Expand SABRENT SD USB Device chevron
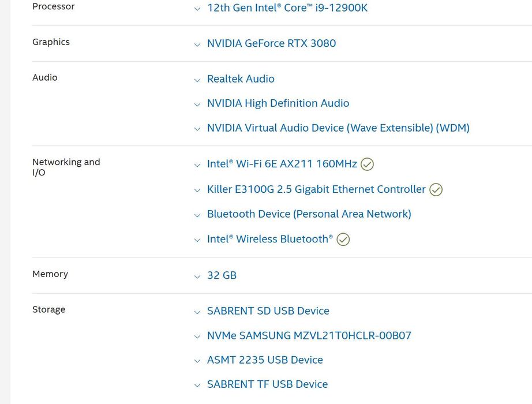 tap(197, 313)
